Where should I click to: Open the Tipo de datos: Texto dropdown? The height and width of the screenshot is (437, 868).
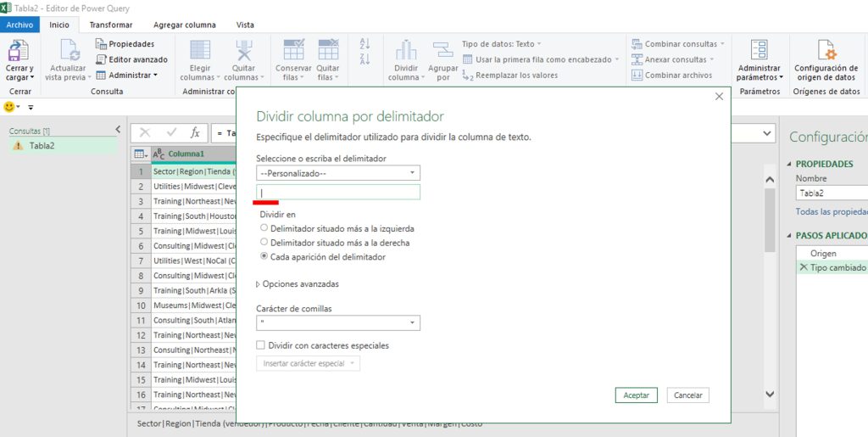coord(502,44)
